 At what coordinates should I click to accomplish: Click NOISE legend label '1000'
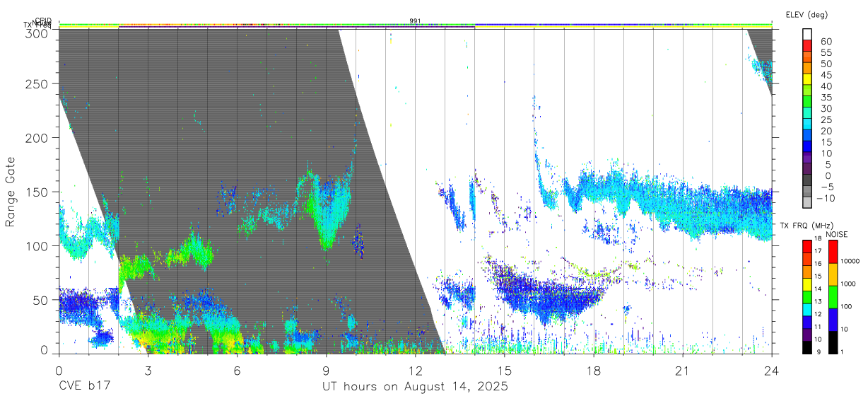[x=848, y=284]
